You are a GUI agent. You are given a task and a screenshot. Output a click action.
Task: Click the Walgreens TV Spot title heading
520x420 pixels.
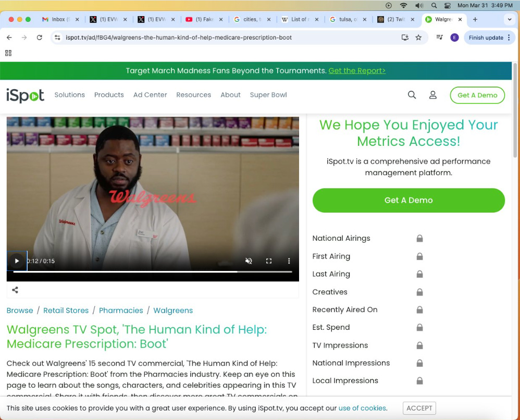(x=137, y=337)
